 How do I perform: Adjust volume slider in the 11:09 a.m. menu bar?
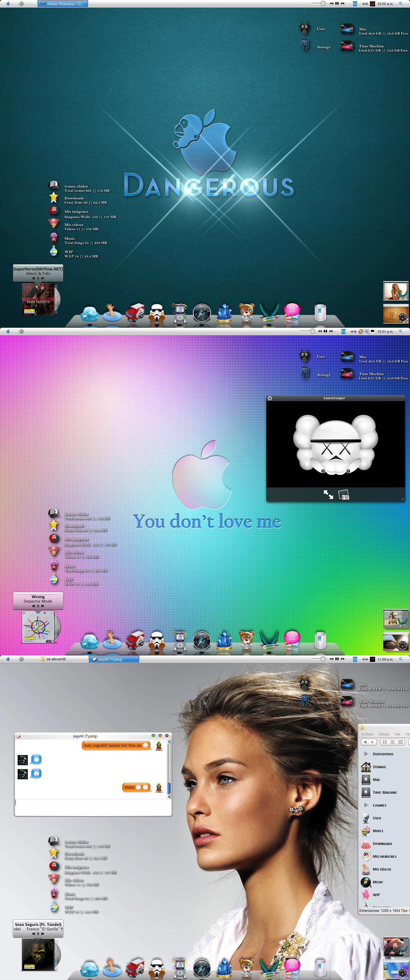tap(319, 659)
